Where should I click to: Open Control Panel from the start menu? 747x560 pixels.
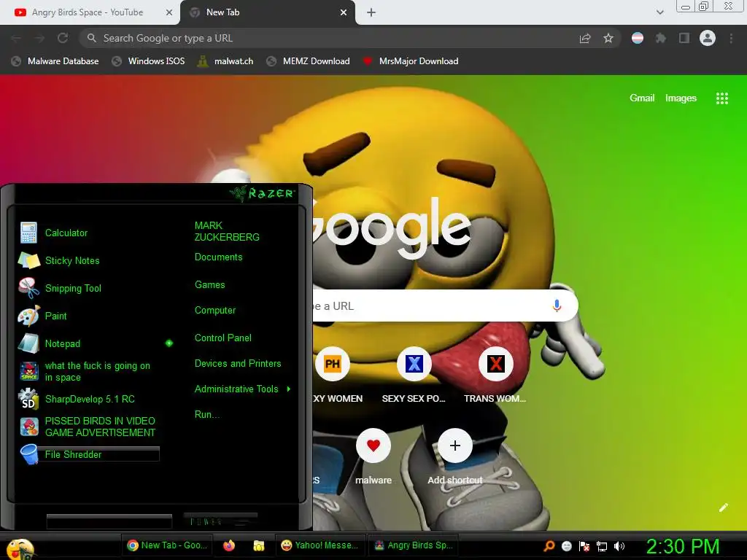pyautogui.click(x=223, y=338)
